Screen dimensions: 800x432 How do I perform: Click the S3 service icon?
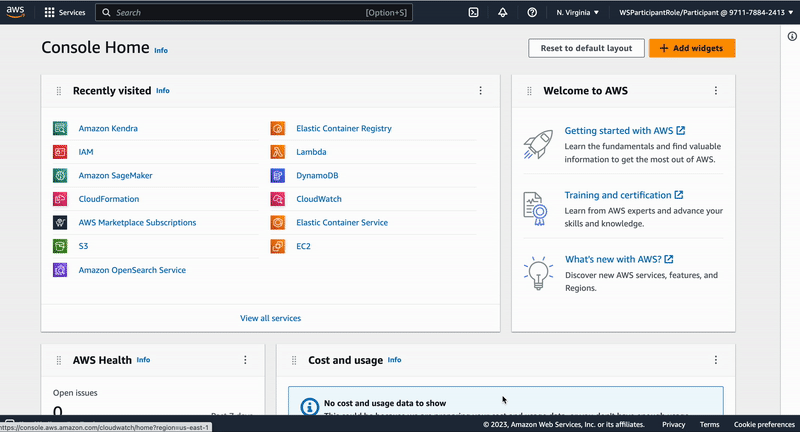click(x=60, y=246)
